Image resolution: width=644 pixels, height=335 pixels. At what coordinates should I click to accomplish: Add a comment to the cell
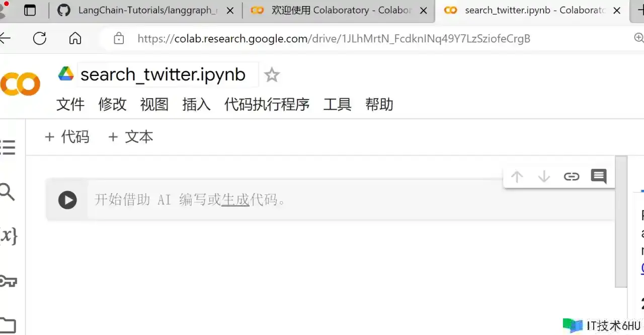(x=598, y=177)
